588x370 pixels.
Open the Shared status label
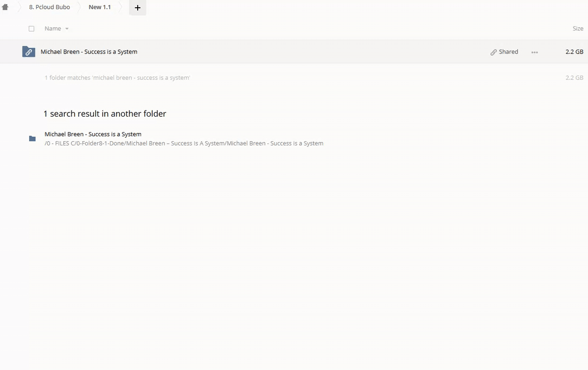(x=508, y=52)
